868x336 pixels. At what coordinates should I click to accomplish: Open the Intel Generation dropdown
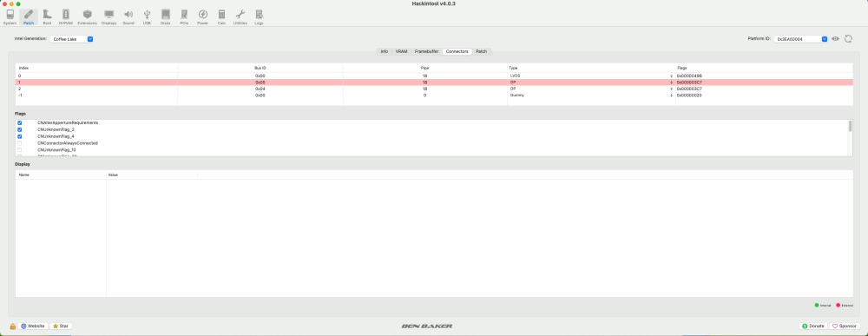(x=71, y=39)
